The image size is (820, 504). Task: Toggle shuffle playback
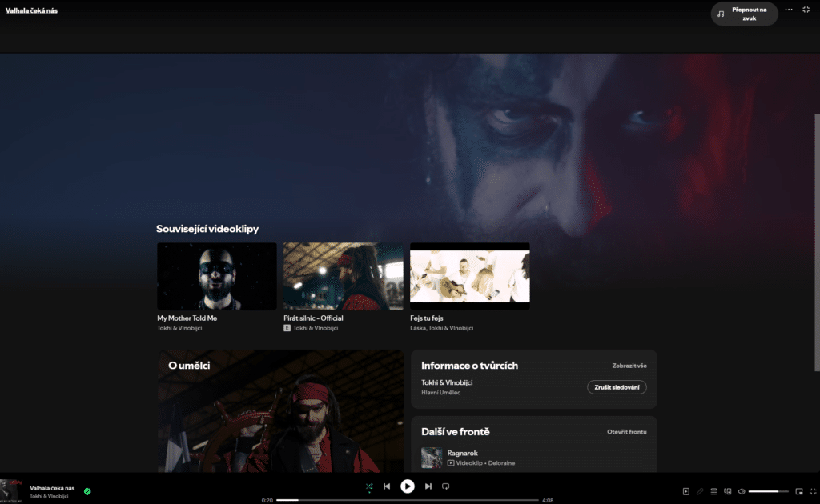pos(369,486)
